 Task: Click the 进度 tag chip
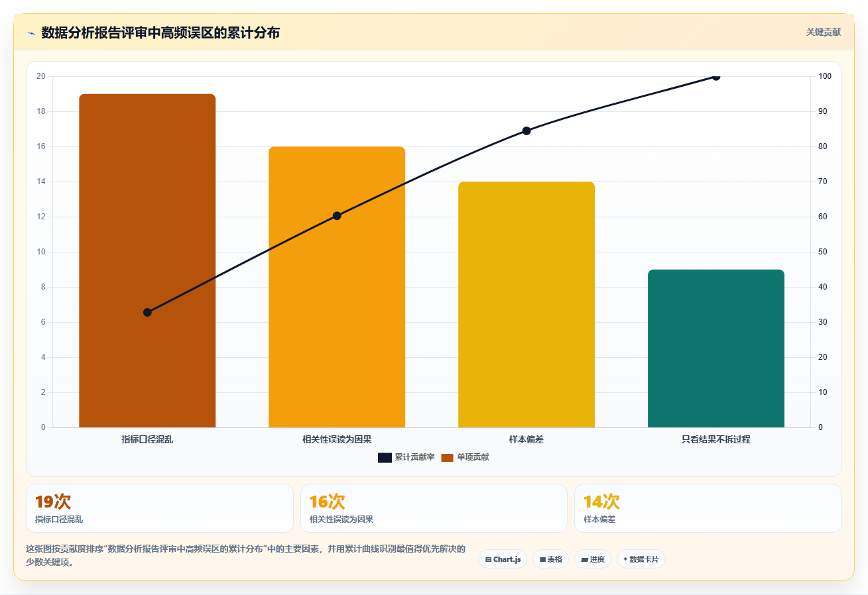[592, 559]
